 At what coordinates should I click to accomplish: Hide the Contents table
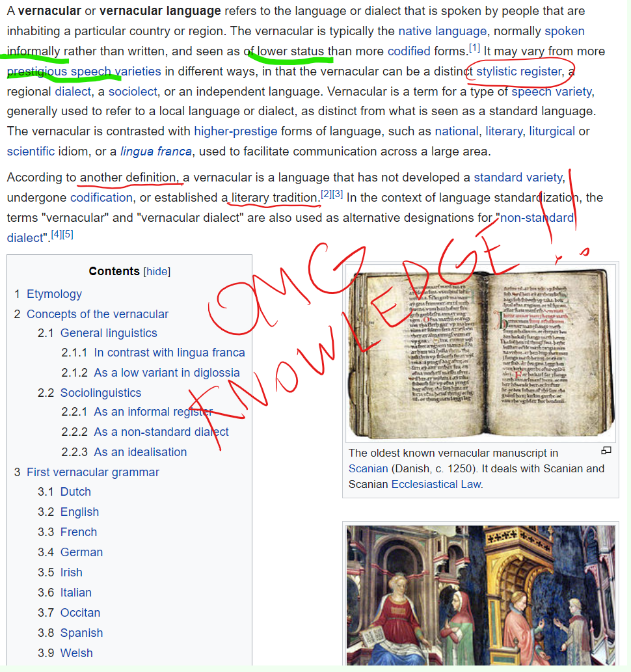pyautogui.click(x=157, y=271)
